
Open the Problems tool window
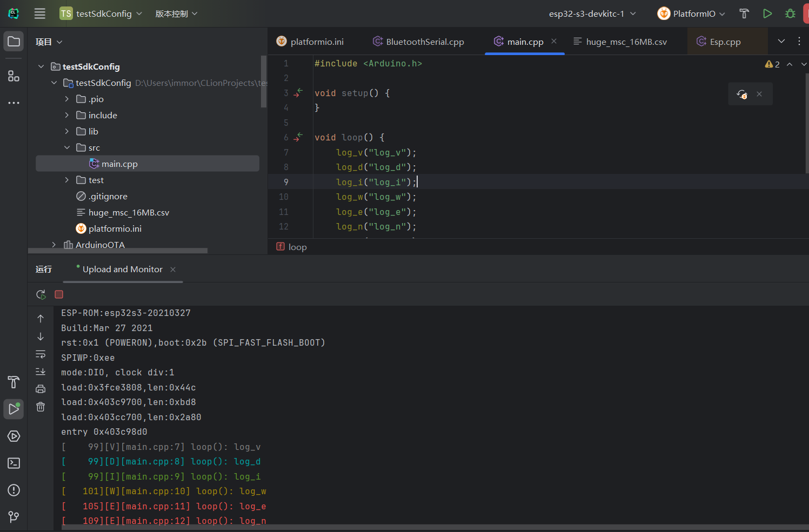coord(14,490)
